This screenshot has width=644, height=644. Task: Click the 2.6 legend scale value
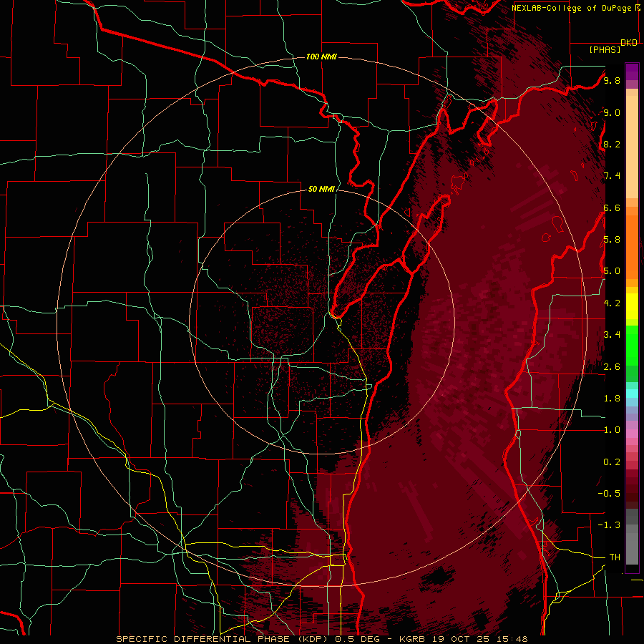click(612, 367)
